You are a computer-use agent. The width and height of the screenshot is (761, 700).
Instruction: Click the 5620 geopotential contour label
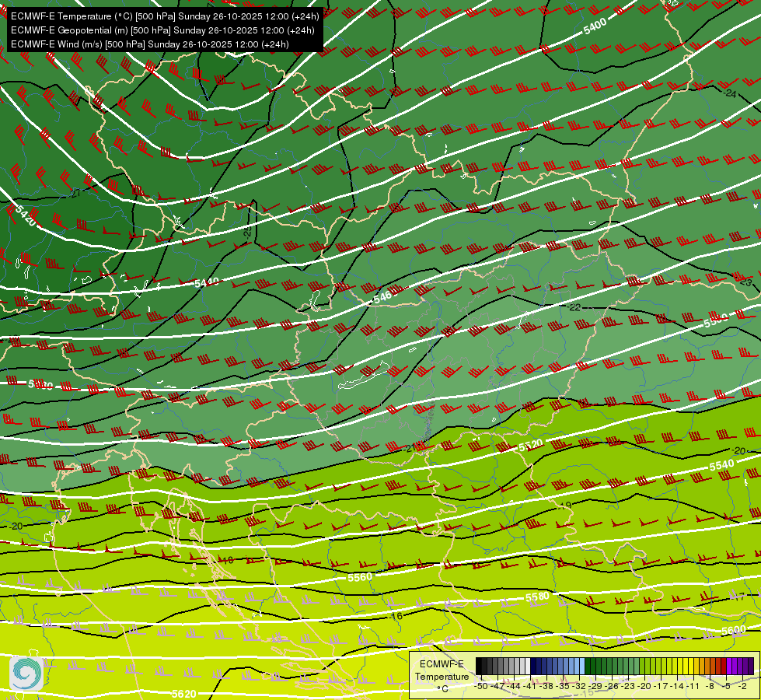point(184,694)
